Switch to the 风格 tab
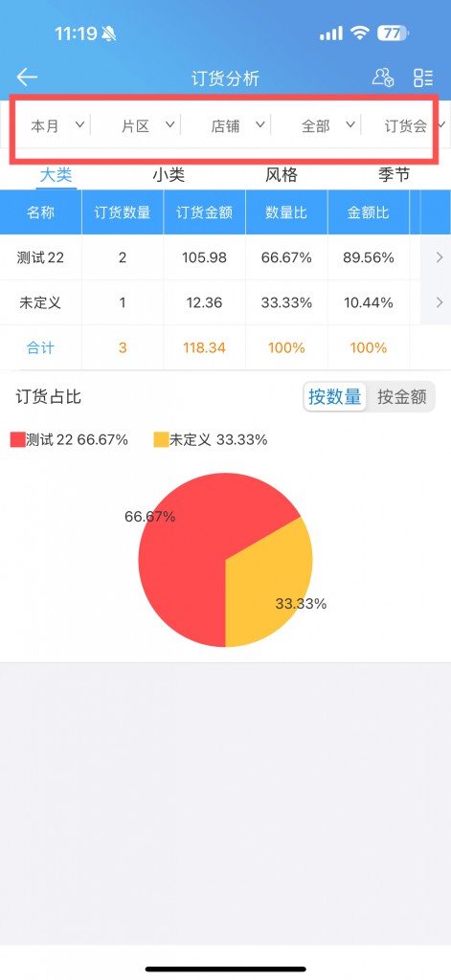 tap(282, 175)
